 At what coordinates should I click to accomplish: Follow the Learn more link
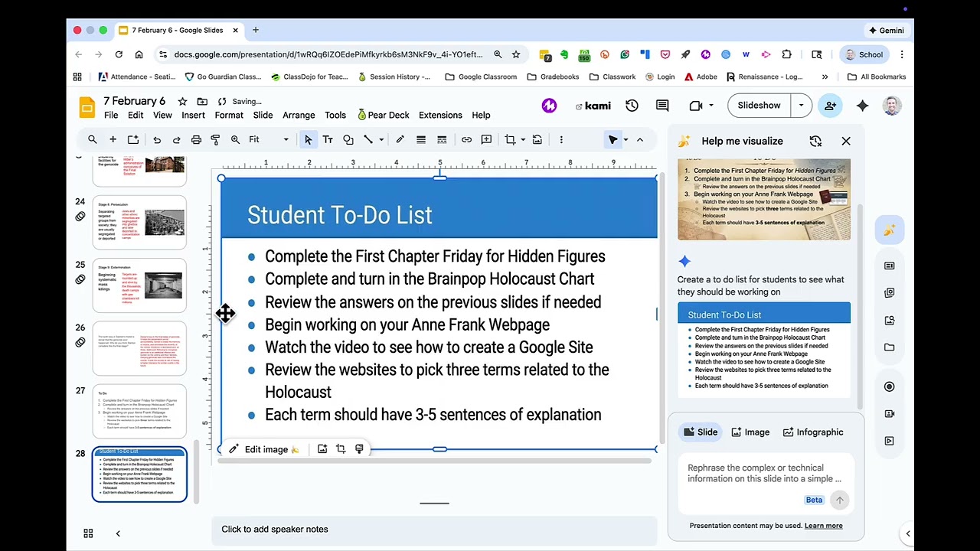coord(823,526)
